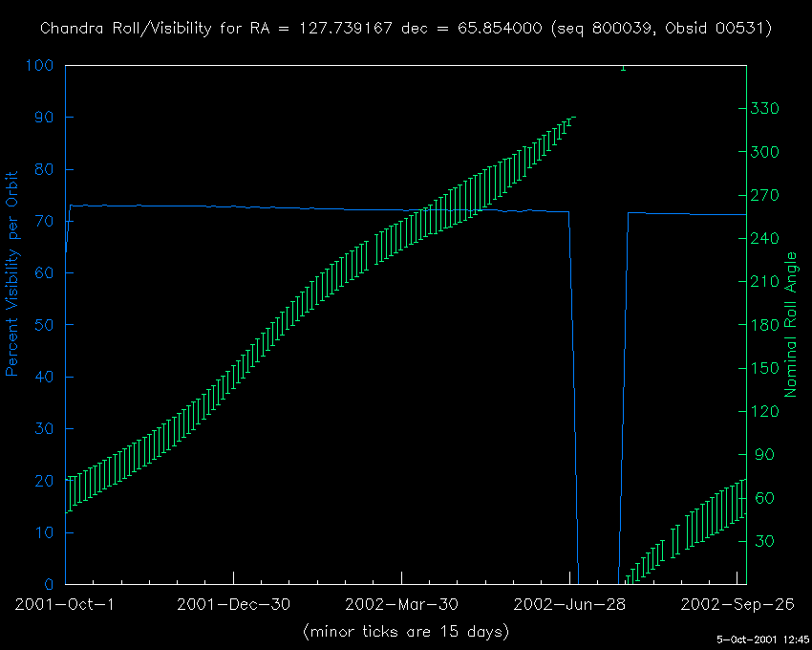This screenshot has height=650, width=812.
Task: Click the chart title text at top
Action: (x=406, y=29)
